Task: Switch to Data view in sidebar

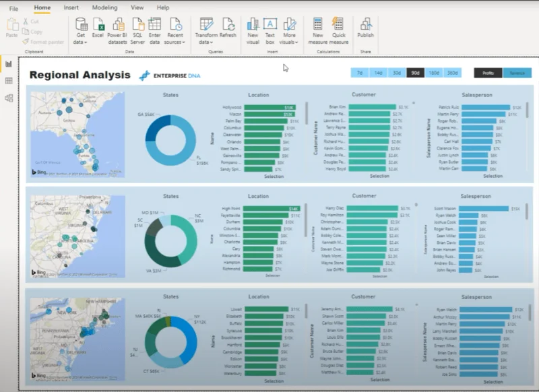Action: (x=9, y=81)
